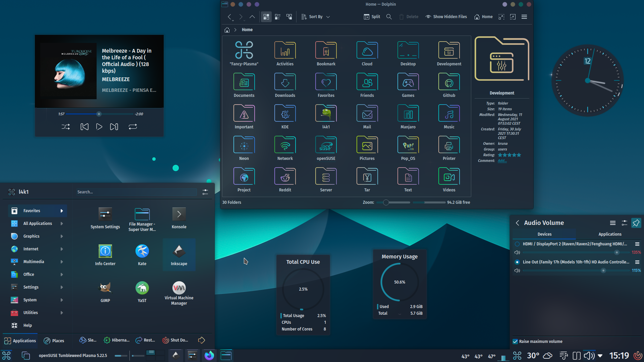Toggle shuffle in media player
644x362 pixels.
click(x=66, y=127)
